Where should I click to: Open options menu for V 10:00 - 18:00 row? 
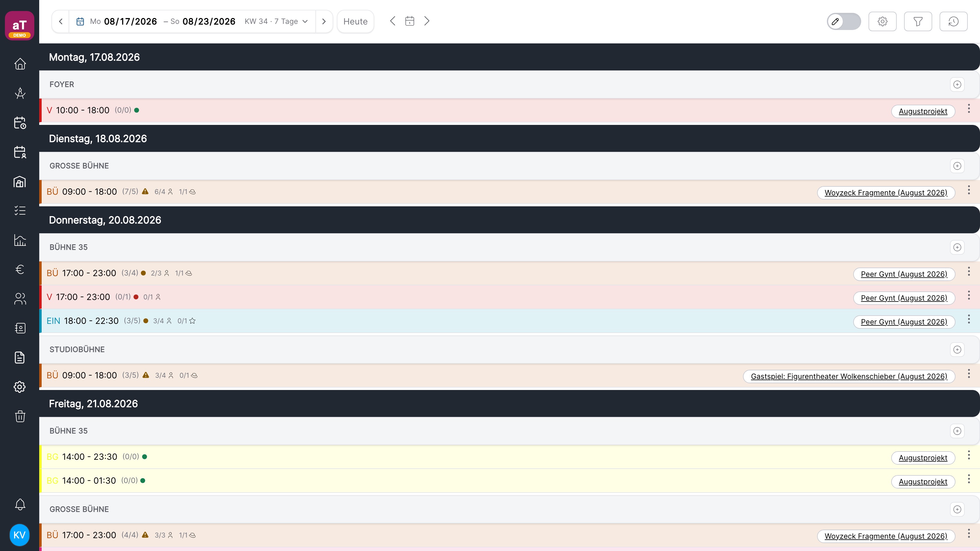pyautogui.click(x=969, y=109)
